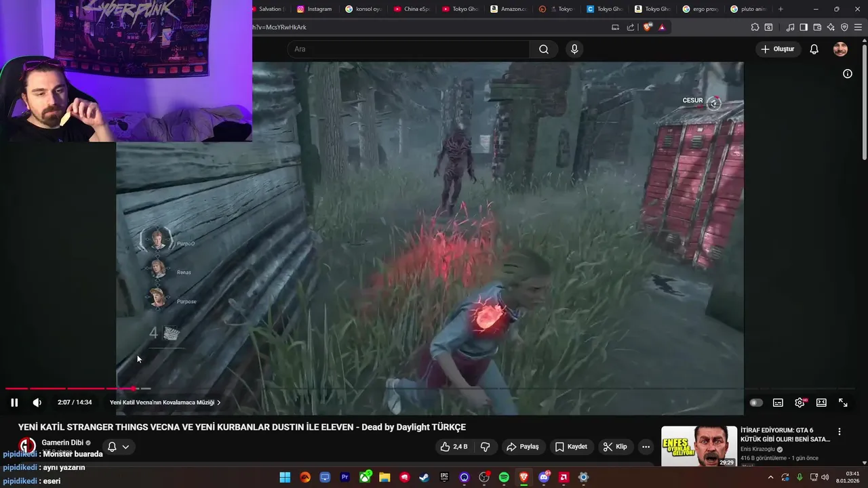Switch to the 'China eSp' YouTube tab
The image size is (868, 488).
(x=412, y=9)
